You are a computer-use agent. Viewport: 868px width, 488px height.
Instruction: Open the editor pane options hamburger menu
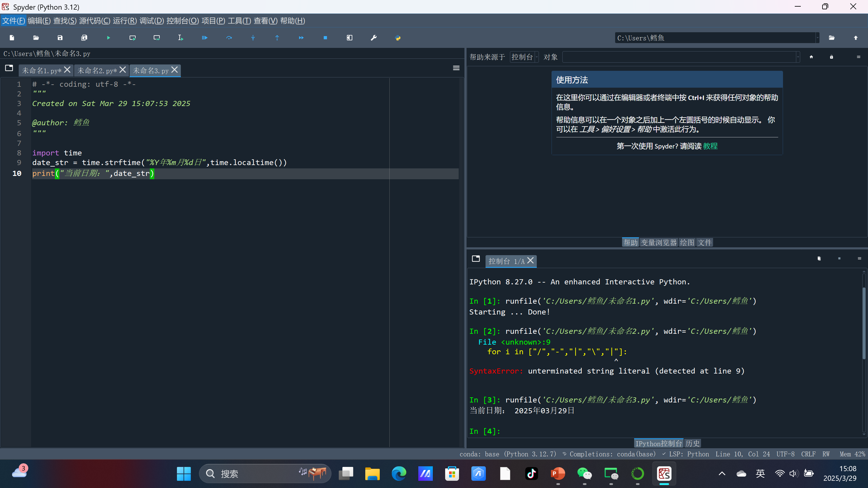point(456,68)
